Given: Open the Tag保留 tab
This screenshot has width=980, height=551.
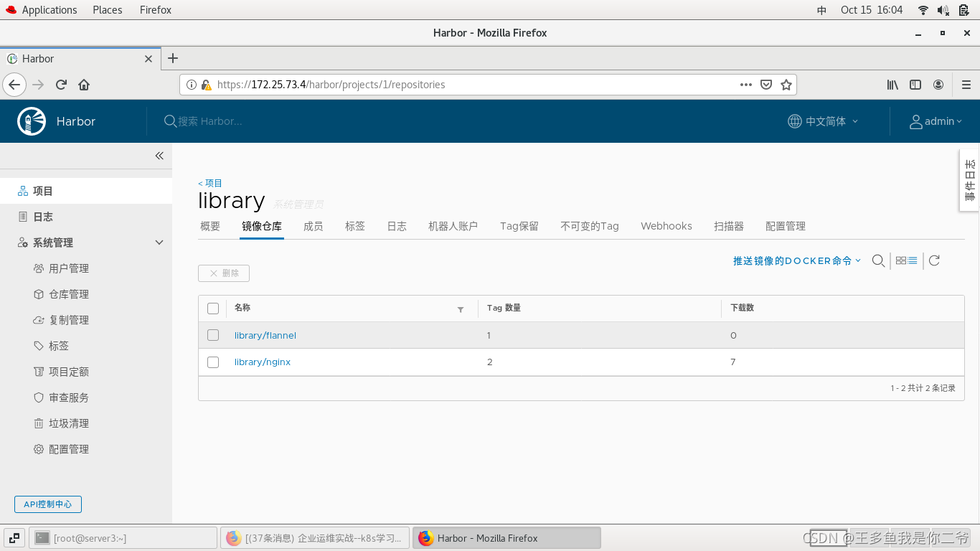Looking at the screenshot, I should coord(519,226).
